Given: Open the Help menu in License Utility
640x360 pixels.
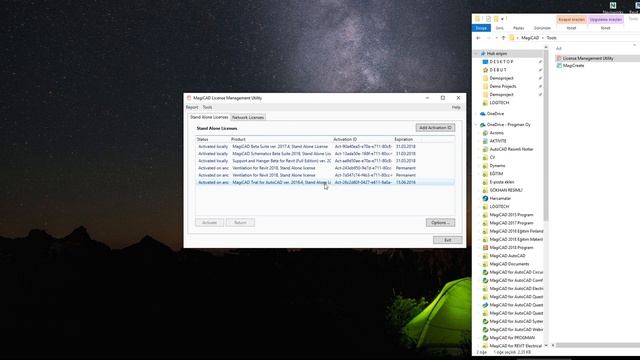Looking at the screenshot, I should [x=456, y=107].
